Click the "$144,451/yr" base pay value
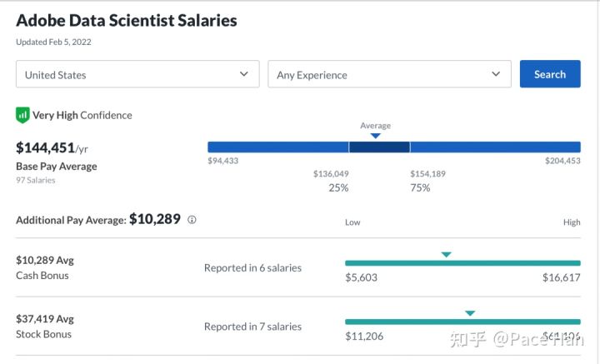This screenshot has height=364, width=600. pyautogui.click(x=52, y=148)
